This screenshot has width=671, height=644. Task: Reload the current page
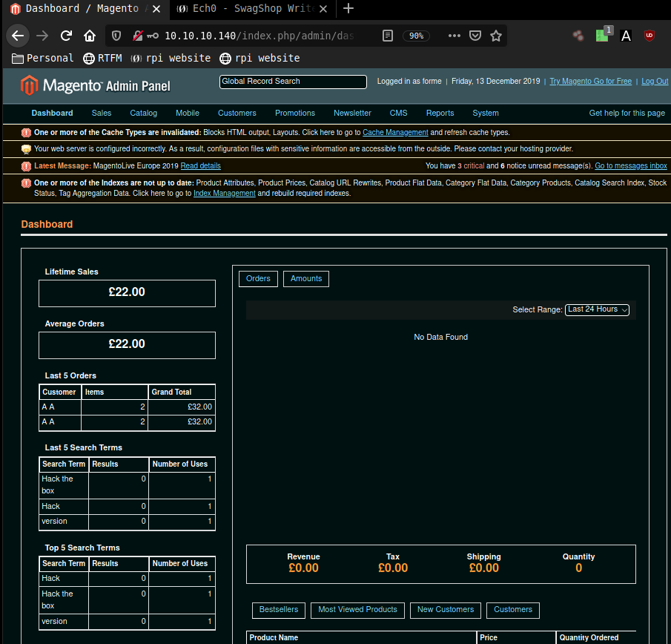[66, 36]
